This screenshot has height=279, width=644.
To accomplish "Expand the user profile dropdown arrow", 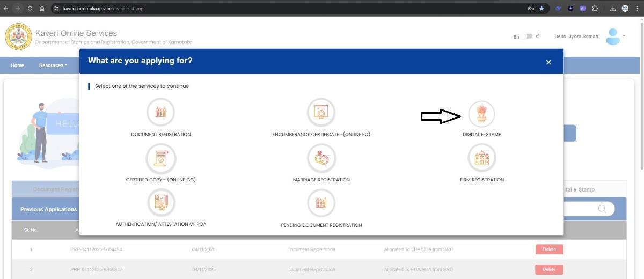I will coord(624,36).
